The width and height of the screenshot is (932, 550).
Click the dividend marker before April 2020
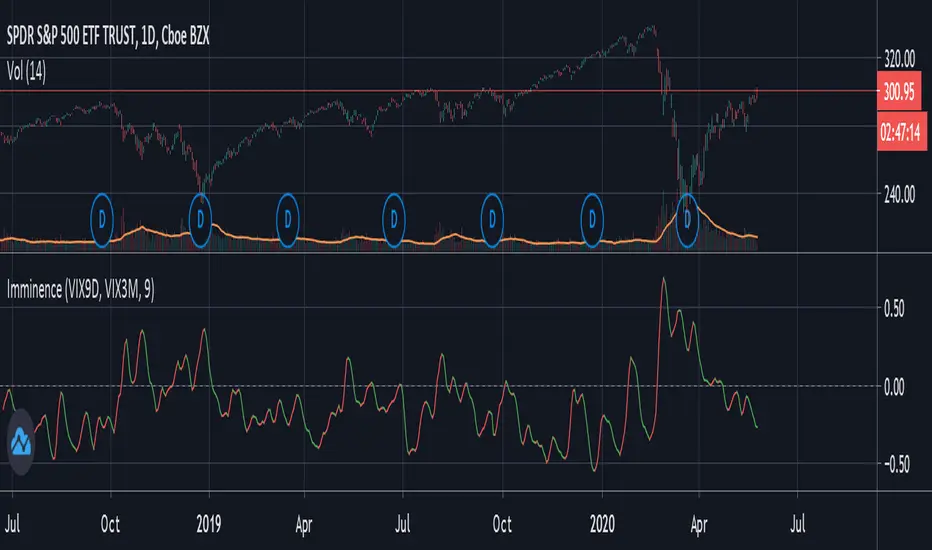point(687,220)
